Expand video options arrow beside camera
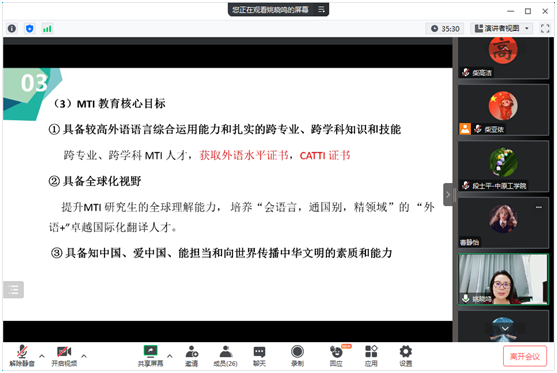This screenshot has width=557, height=373. pyautogui.click(x=84, y=356)
